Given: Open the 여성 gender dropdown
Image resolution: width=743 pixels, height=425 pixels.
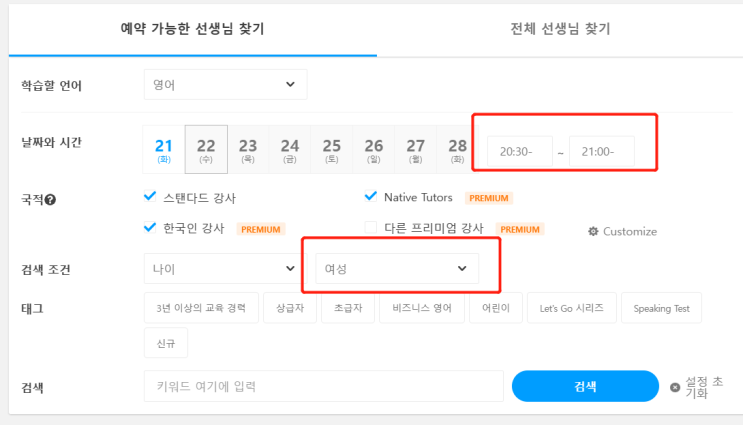Looking at the screenshot, I should [x=396, y=268].
